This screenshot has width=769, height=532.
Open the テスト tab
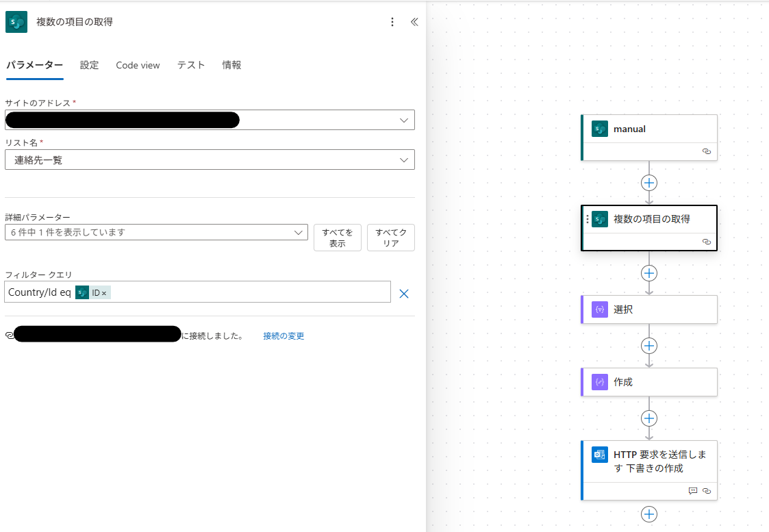191,65
